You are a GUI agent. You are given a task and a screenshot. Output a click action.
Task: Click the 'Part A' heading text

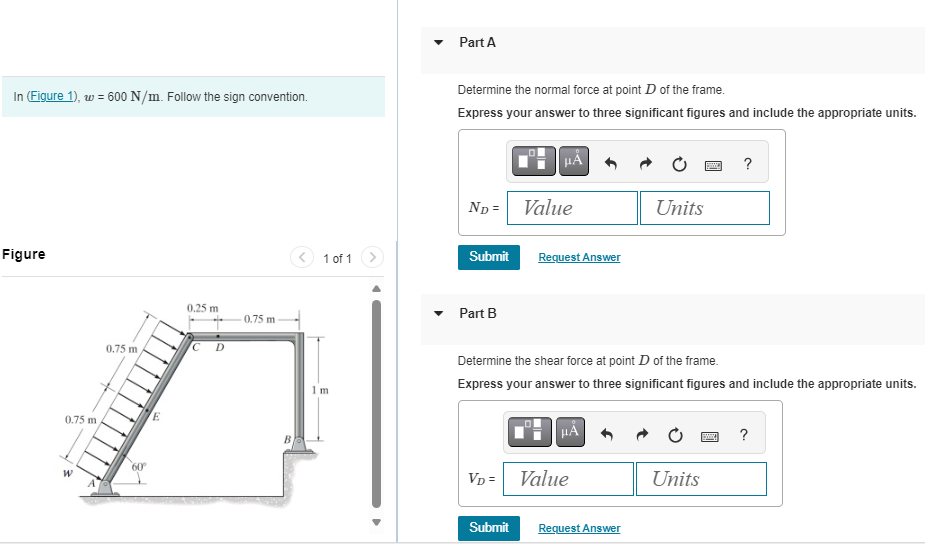coord(477,42)
